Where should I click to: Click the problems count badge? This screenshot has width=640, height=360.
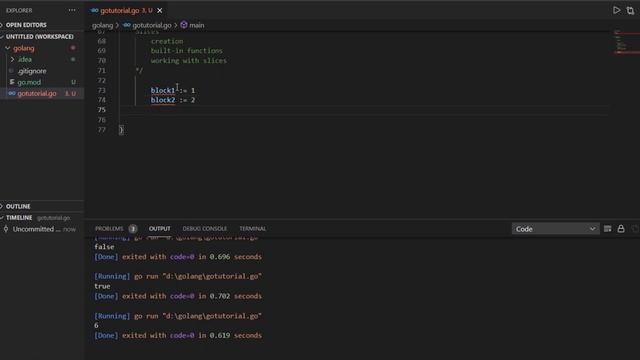click(x=133, y=229)
